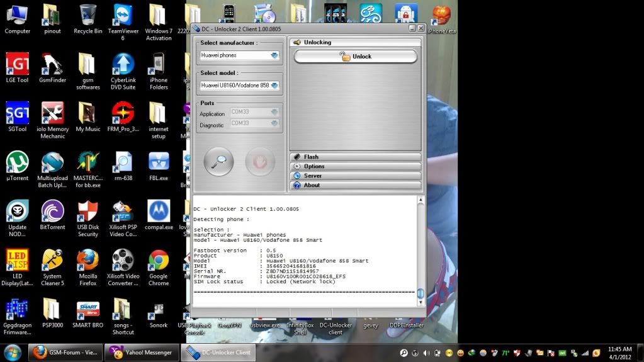This screenshot has width=644, height=362.
Task: Open the LGE Tool icon
Action: (x=17, y=68)
